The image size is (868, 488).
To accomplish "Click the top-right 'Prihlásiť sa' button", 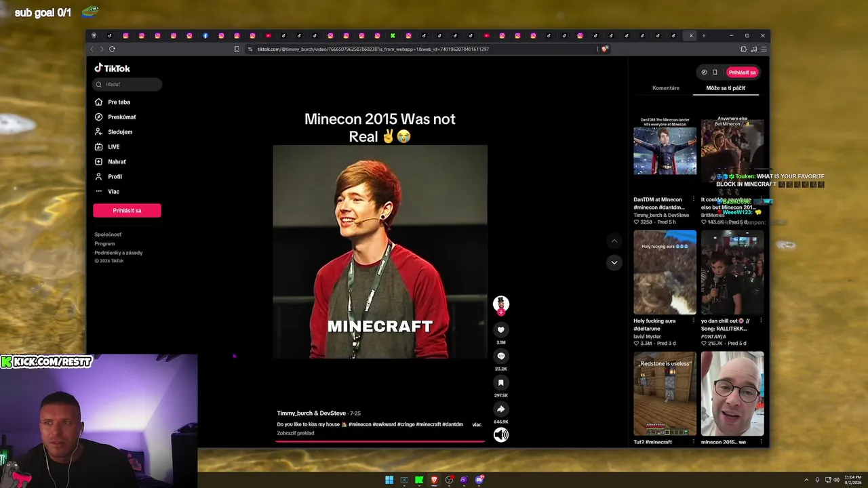I will pyautogui.click(x=743, y=73).
